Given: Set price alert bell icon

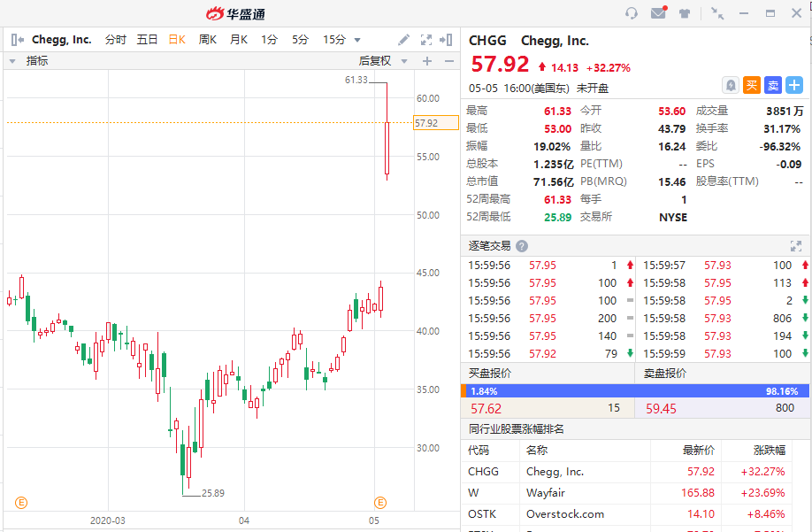Looking at the screenshot, I should (730, 85).
